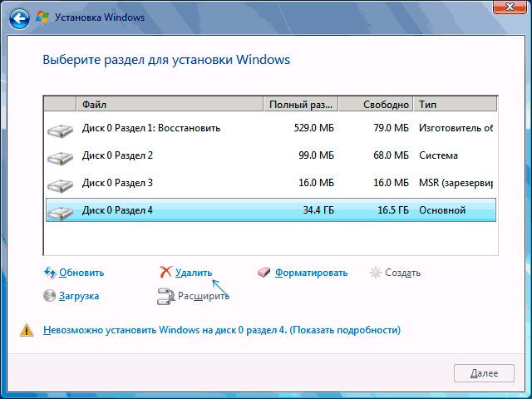Sort by the Тип column header

pyautogui.click(x=456, y=104)
